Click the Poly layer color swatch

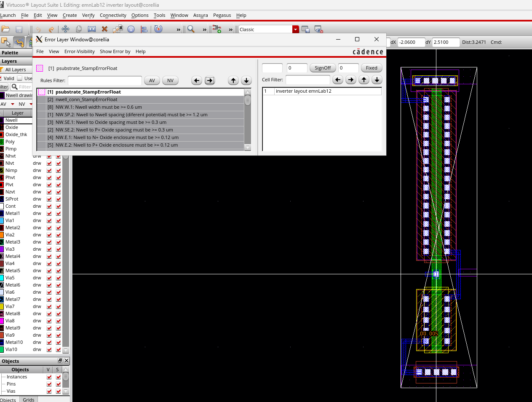(2, 142)
